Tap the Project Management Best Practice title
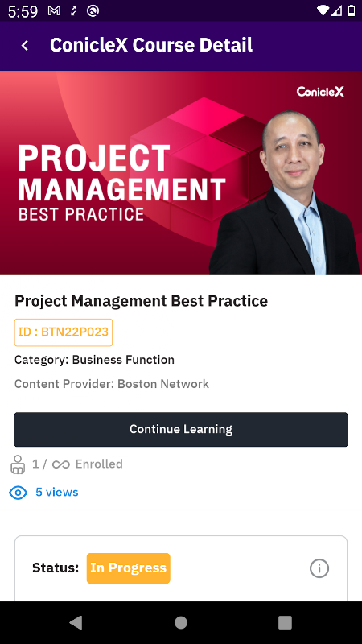Viewport: 362px width, 644px height. tap(142, 301)
